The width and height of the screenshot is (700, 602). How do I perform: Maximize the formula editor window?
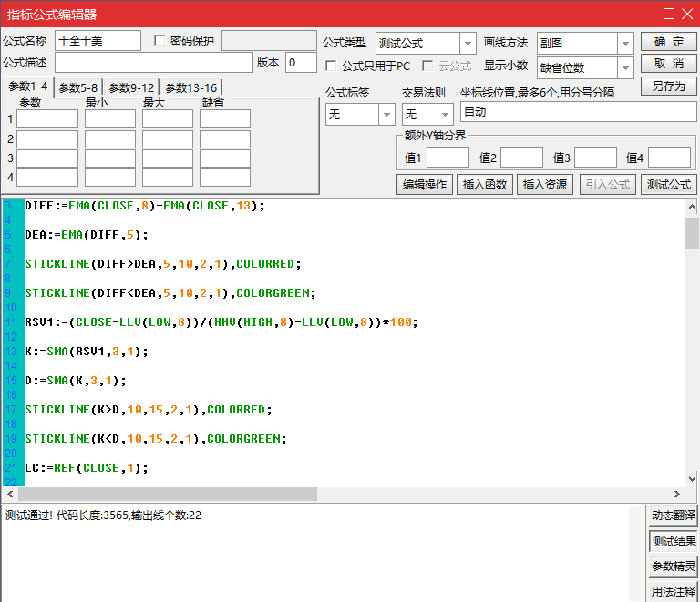click(668, 14)
